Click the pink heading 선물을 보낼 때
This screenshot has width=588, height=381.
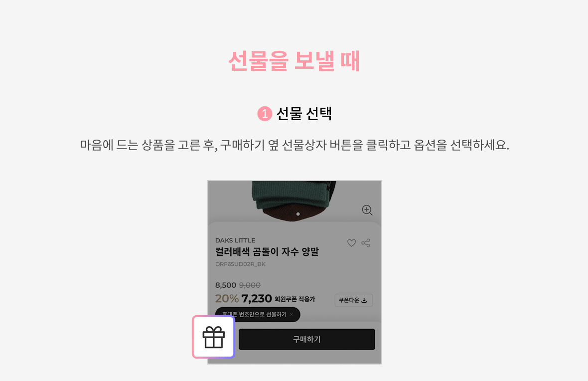click(x=294, y=61)
